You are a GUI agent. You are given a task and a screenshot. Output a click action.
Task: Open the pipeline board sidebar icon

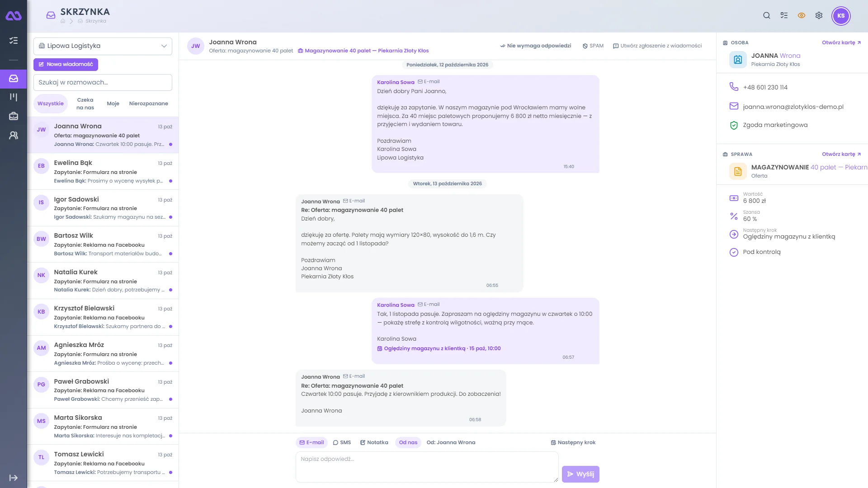tap(14, 97)
